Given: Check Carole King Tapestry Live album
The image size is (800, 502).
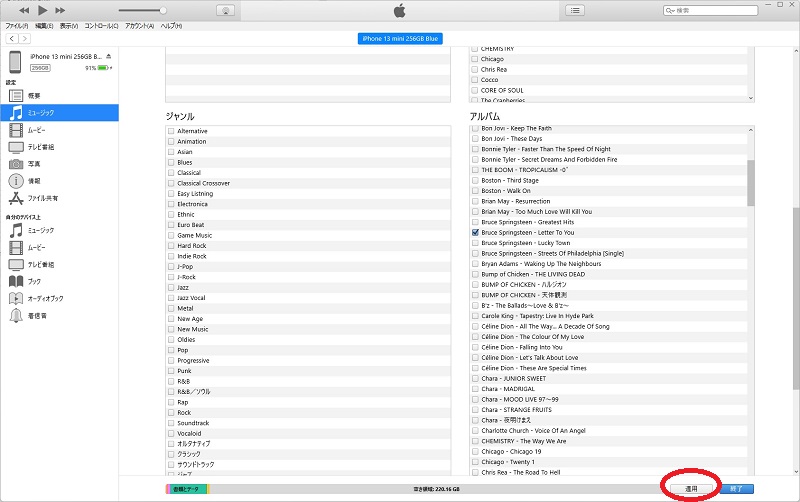Looking at the screenshot, I should tap(475, 316).
